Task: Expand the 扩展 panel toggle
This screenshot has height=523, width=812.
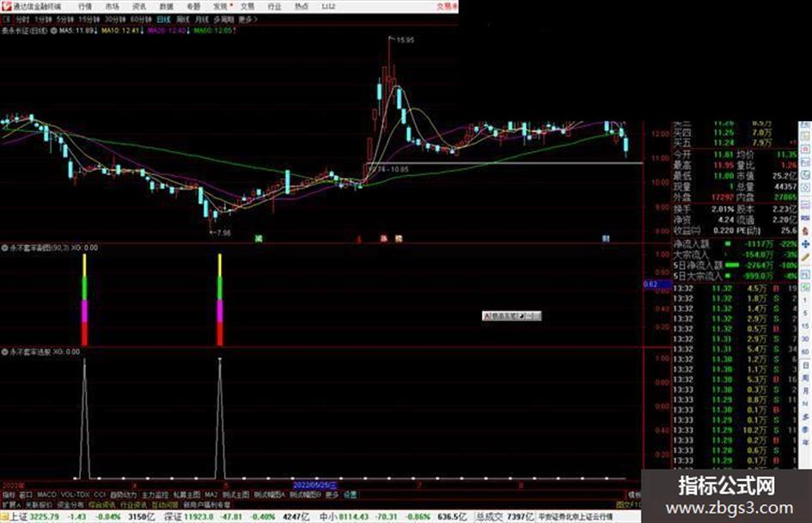Action: pyautogui.click(x=10, y=504)
